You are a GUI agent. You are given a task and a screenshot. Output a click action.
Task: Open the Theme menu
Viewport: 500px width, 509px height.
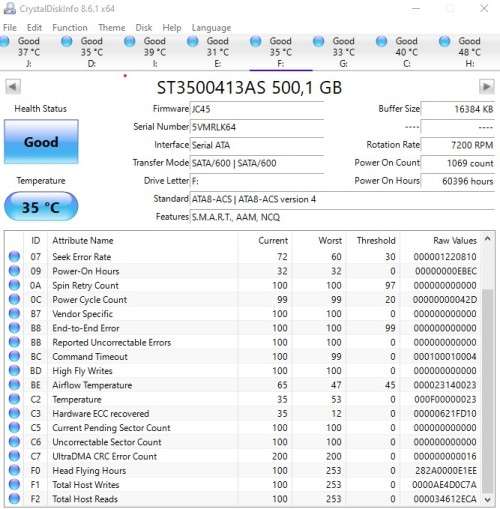point(112,28)
